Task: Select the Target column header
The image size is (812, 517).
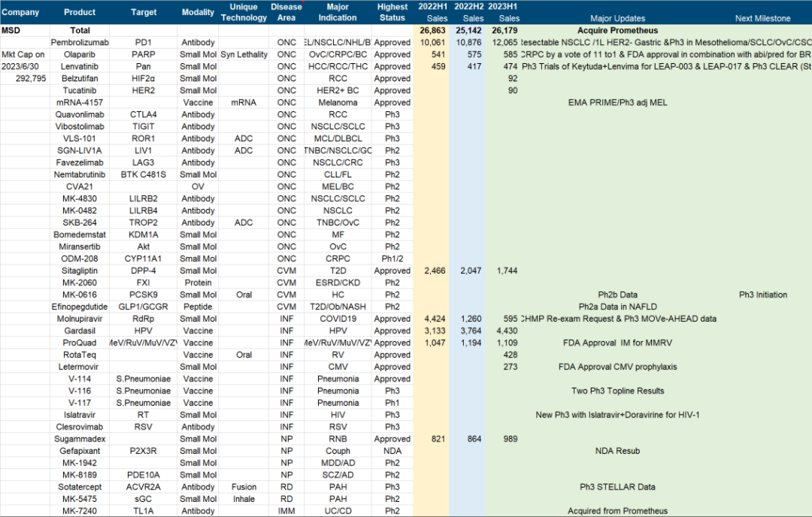Action: tap(144, 12)
